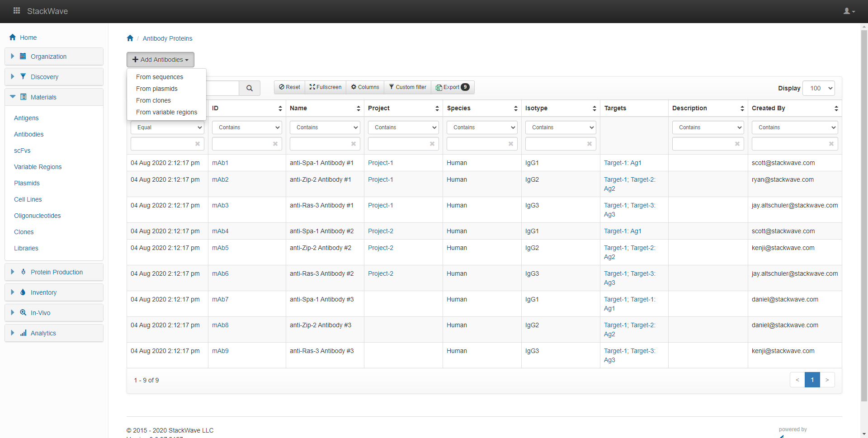Collapse the Materials sidebar section

pyautogui.click(x=43, y=97)
